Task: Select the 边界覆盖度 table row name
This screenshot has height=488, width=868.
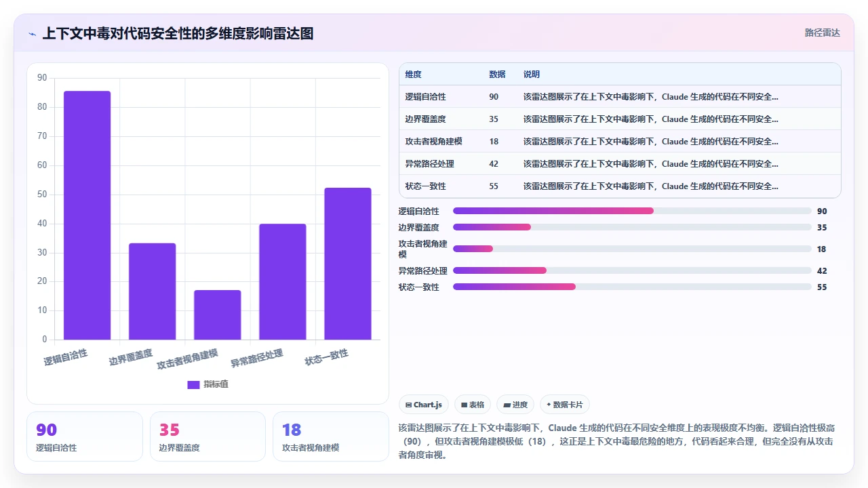Action: (425, 119)
